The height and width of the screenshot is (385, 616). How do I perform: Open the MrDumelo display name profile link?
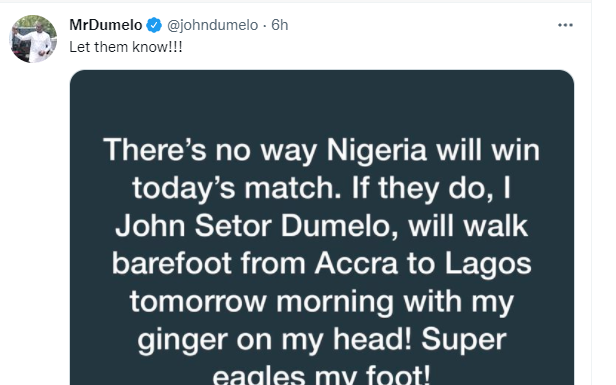click(x=106, y=25)
